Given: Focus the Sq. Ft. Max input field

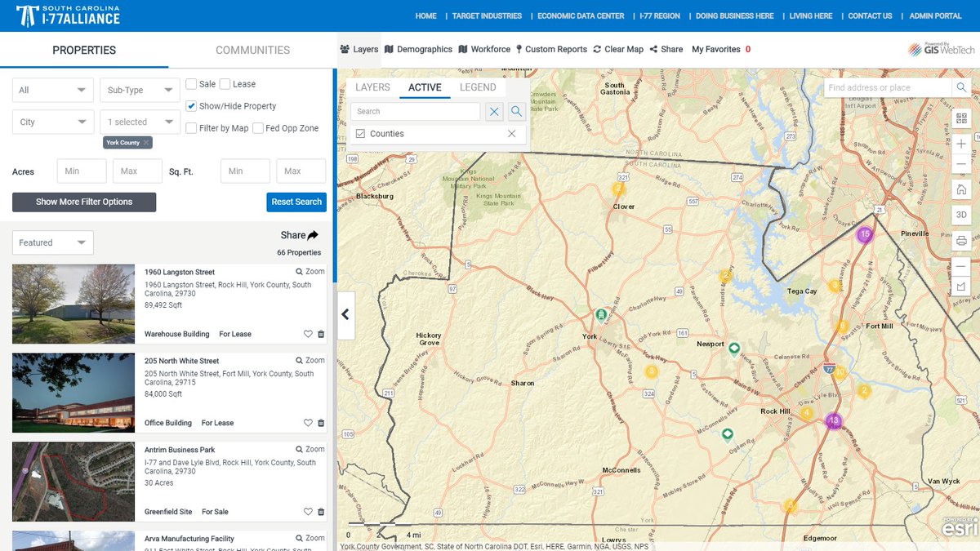Looking at the screenshot, I should coord(301,171).
